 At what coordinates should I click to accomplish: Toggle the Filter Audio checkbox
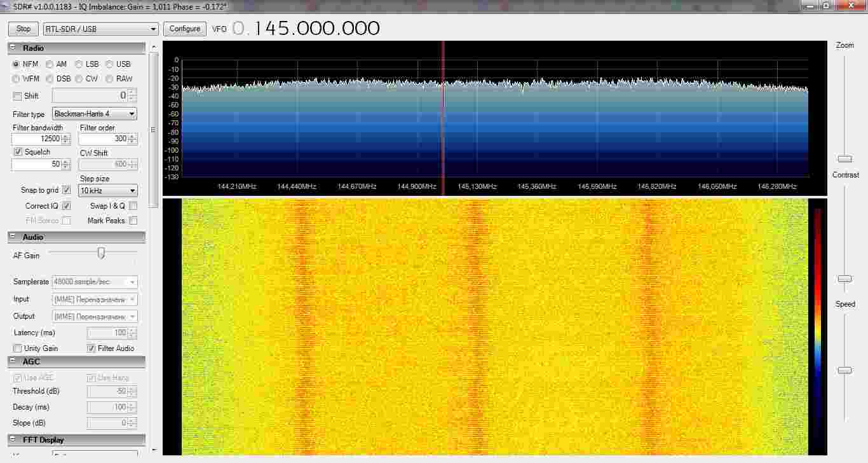click(91, 349)
